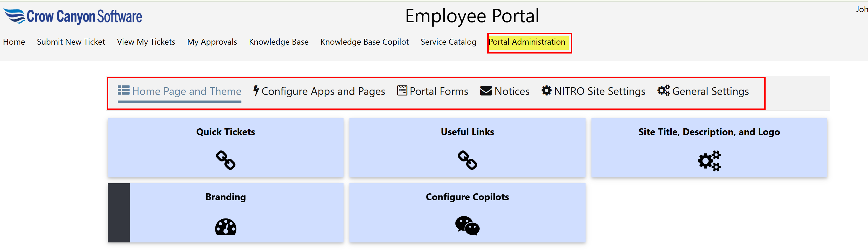Open Portal Administration in the top menu

click(x=527, y=42)
